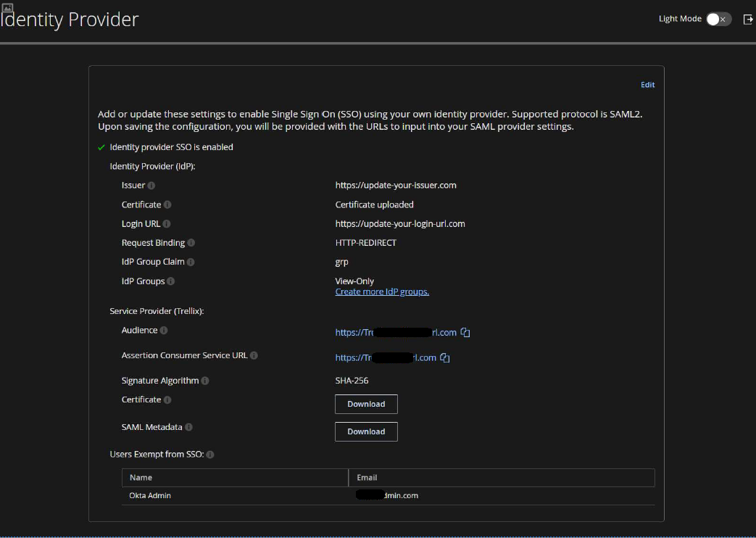The height and width of the screenshot is (538, 756).
Task: Click the Certificate uploaded status text
Action: (374, 204)
